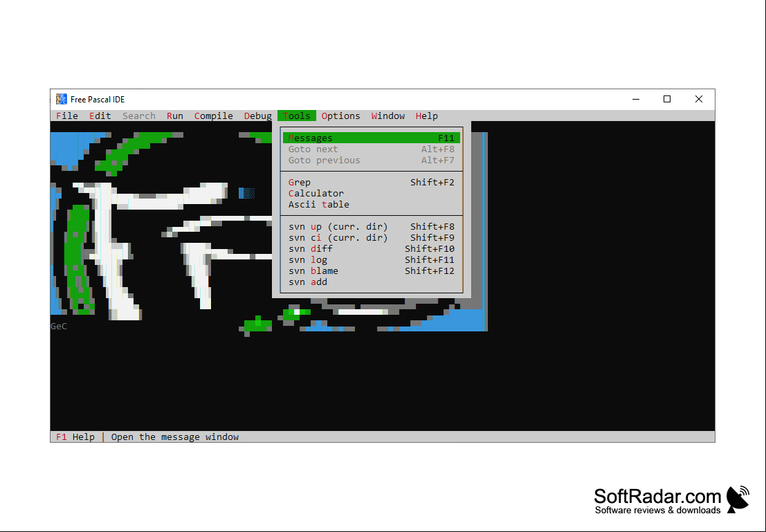Run svn up (curr. dir)
This screenshot has height=532, width=766.
point(372,227)
